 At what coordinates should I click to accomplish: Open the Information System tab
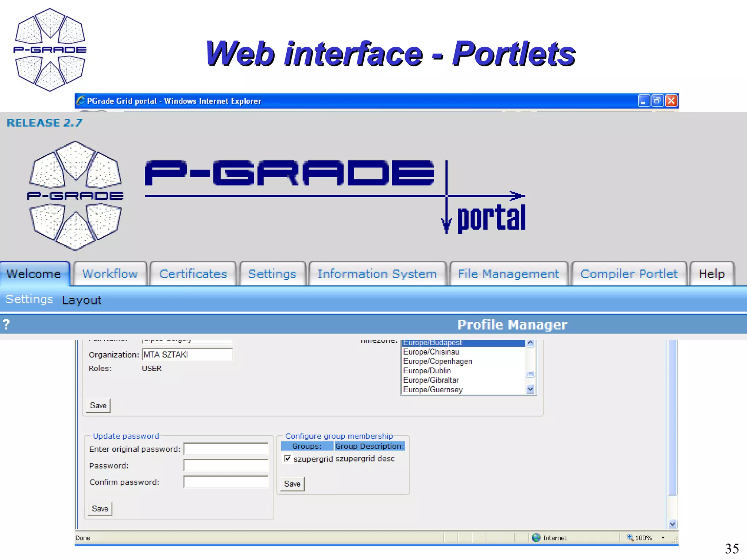[377, 273]
